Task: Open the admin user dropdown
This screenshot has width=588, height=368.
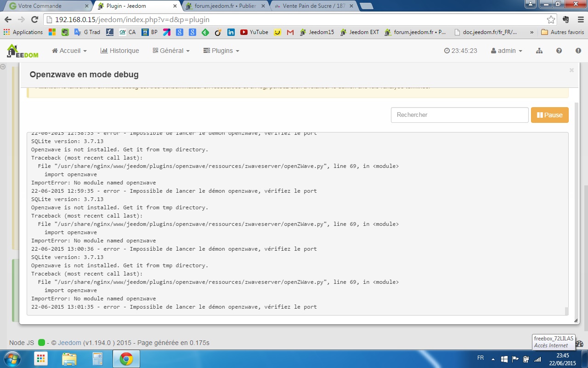Action: [x=507, y=51]
